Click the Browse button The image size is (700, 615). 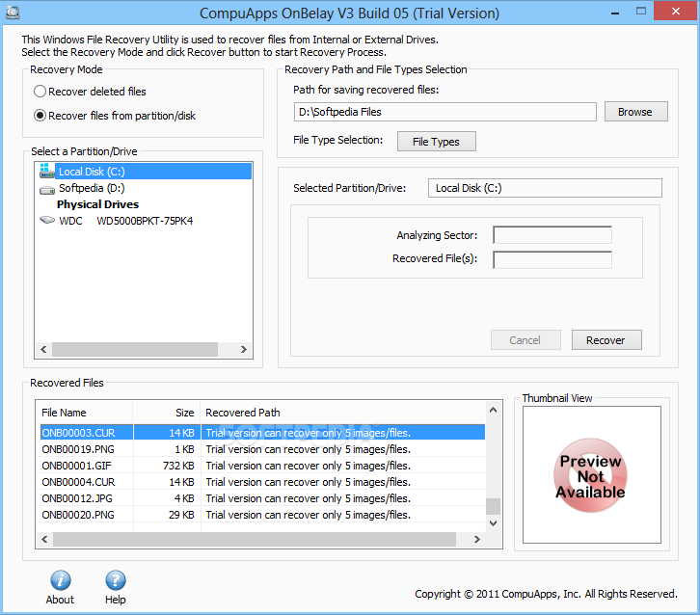point(635,112)
